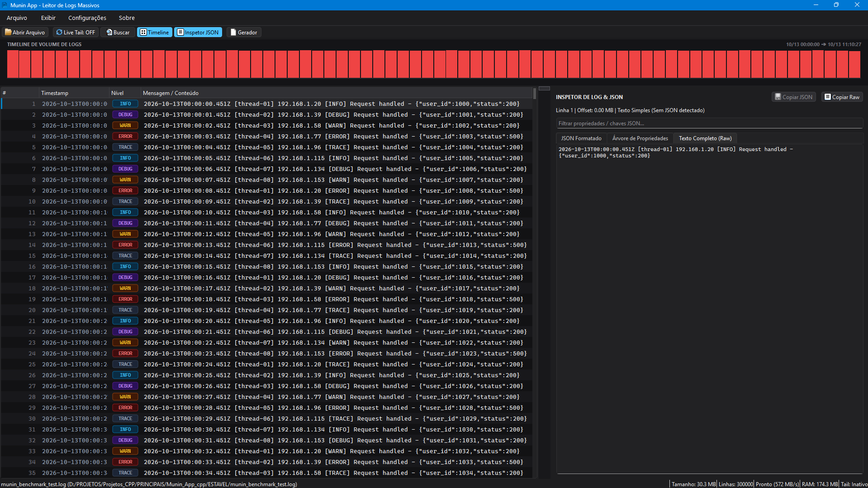Click the Tail: Inativo status entry

click(x=854, y=484)
